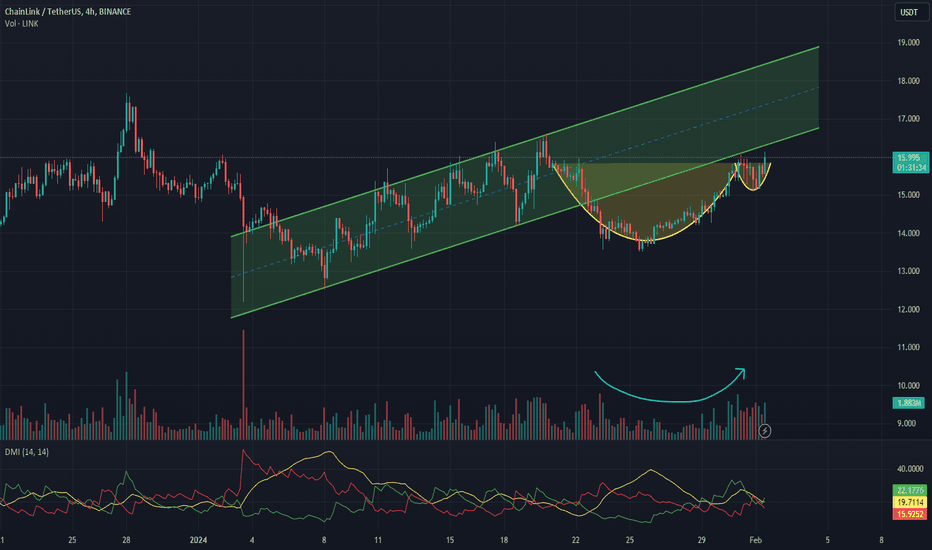The image size is (932, 550).
Task: Click the 12.000 price axis label
Action: 909,309
